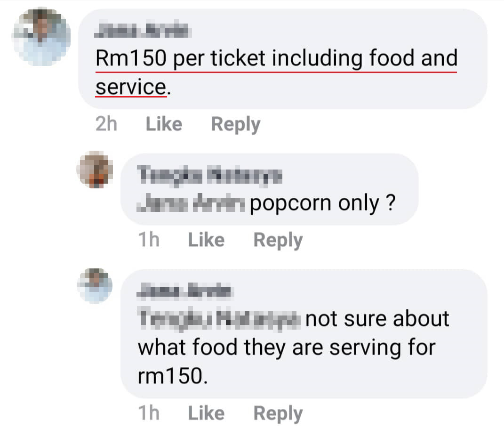
Task: Click the 'popcorn only ?' comment bubble
Action: [270, 189]
